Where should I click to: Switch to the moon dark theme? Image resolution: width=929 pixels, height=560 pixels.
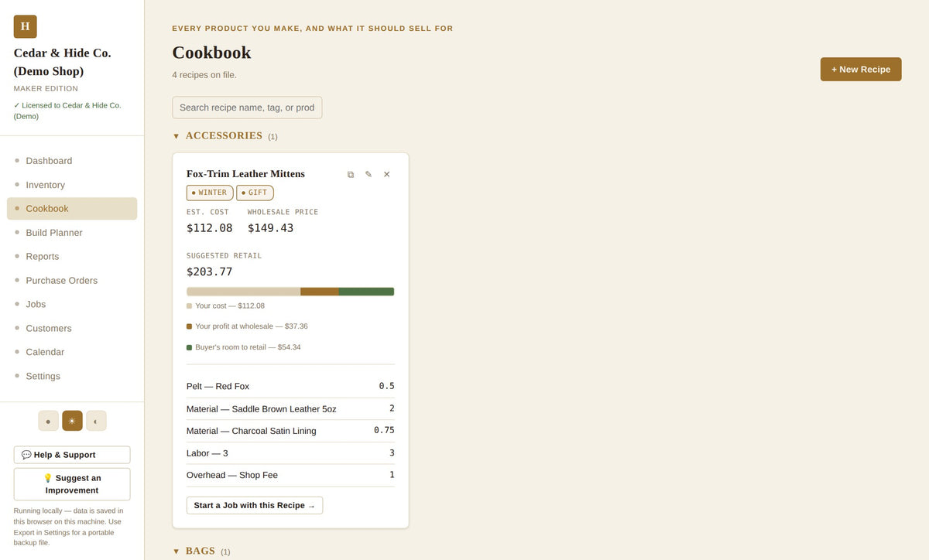[96, 421]
